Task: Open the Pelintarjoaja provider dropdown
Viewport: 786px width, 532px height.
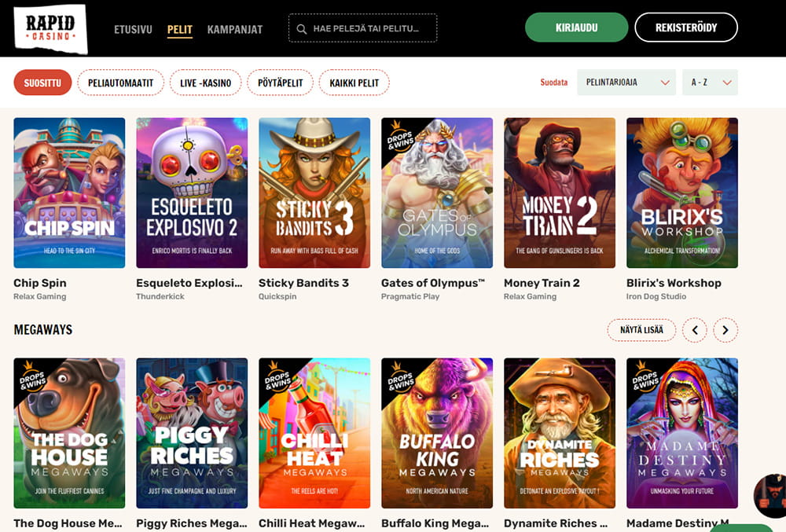Action: pos(626,83)
